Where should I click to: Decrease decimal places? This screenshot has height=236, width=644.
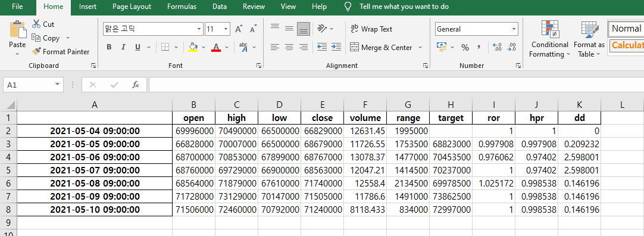point(512,47)
